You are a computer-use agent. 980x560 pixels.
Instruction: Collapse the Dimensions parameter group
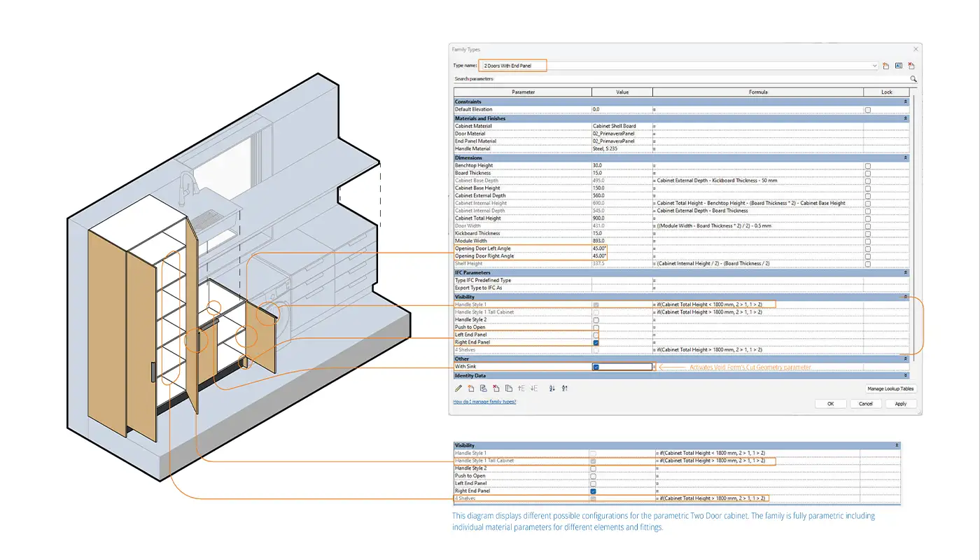click(x=905, y=158)
